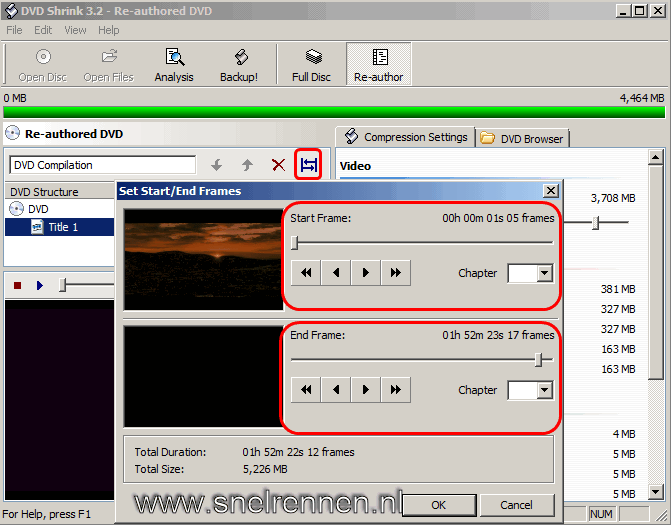Jump End Frame to next chapter

(x=396, y=389)
